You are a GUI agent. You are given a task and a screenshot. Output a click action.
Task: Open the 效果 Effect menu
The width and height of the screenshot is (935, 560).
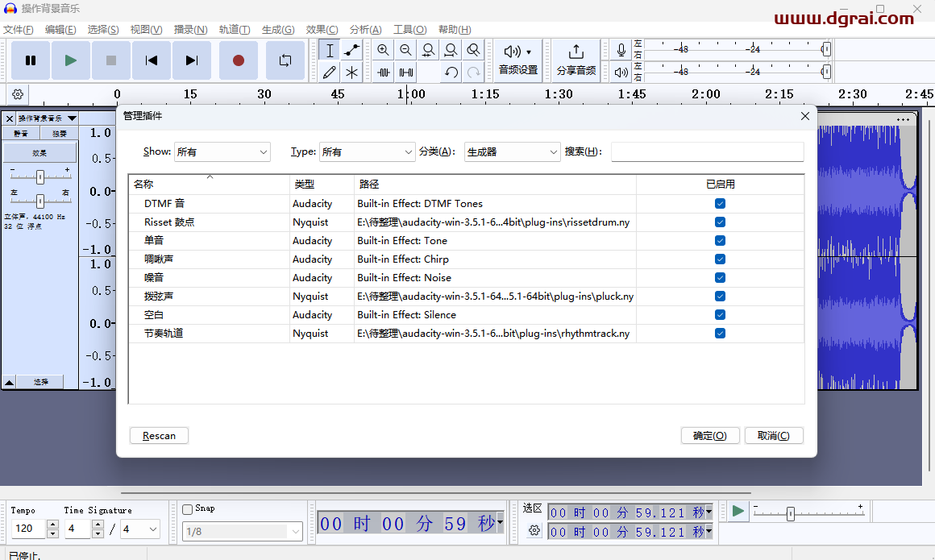322,30
